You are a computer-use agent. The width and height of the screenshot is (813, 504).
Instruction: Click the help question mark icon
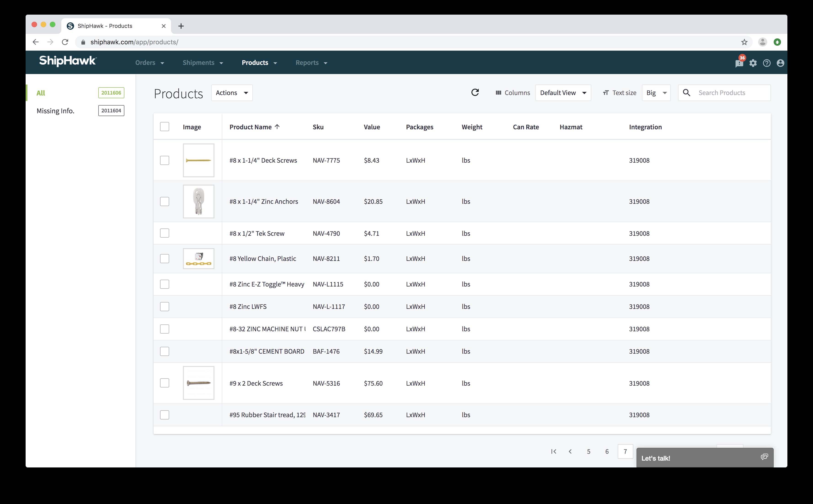[767, 63]
